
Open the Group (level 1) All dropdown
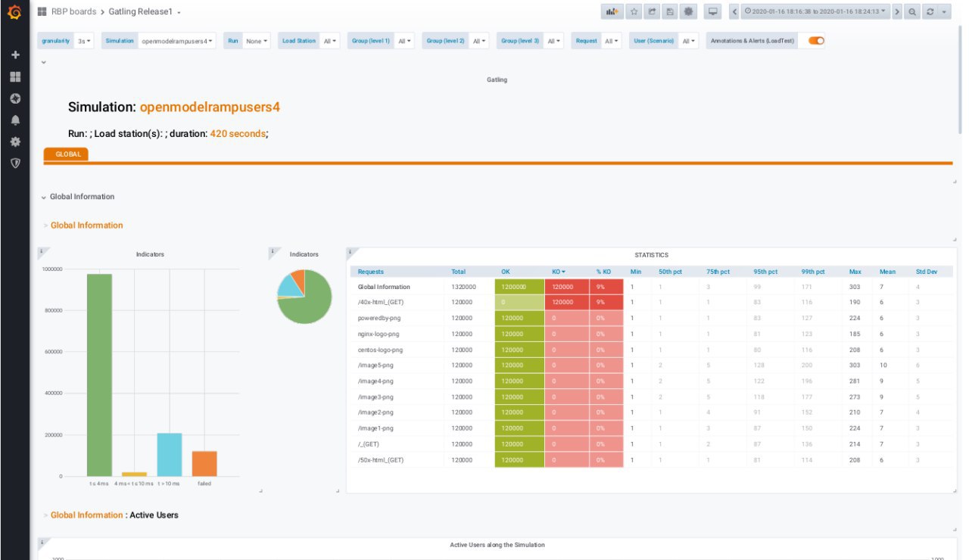pyautogui.click(x=404, y=41)
